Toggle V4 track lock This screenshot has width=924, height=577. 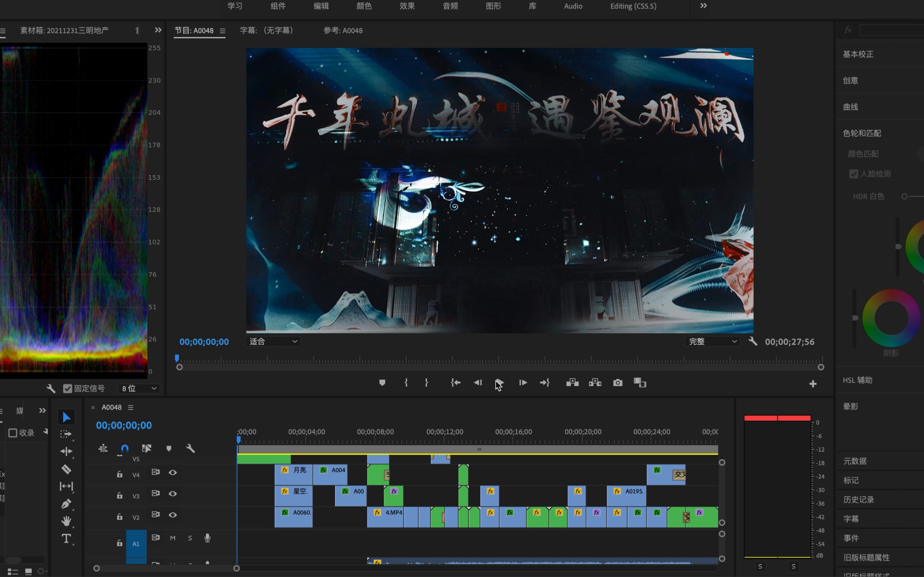pyautogui.click(x=120, y=474)
